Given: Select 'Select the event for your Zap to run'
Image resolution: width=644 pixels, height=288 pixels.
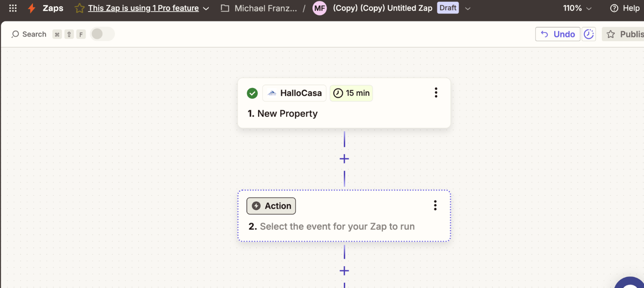Looking at the screenshot, I should pyautogui.click(x=337, y=226).
